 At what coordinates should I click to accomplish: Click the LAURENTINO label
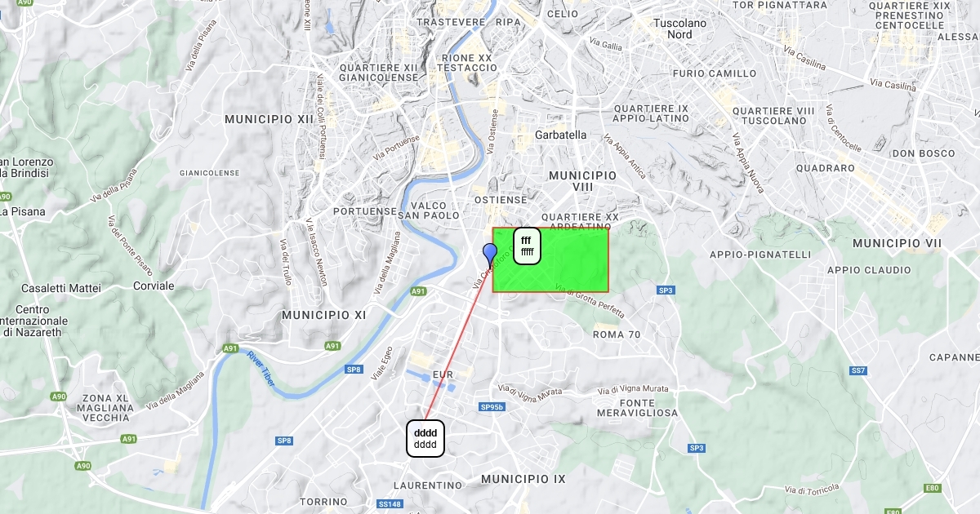click(x=428, y=485)
